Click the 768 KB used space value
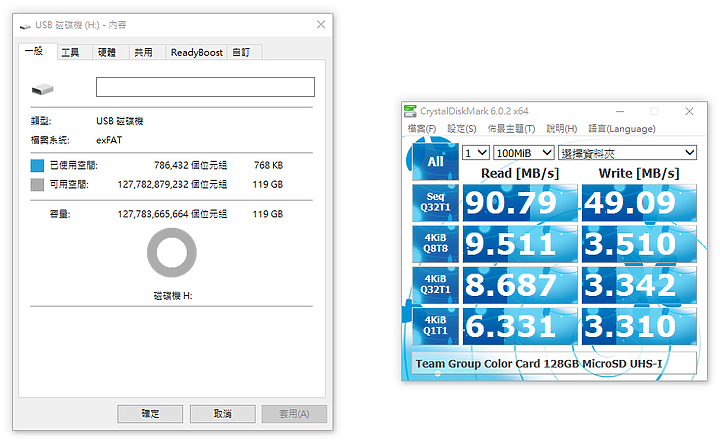Viewport: 720px width, 443px height. tap(269, 165)
